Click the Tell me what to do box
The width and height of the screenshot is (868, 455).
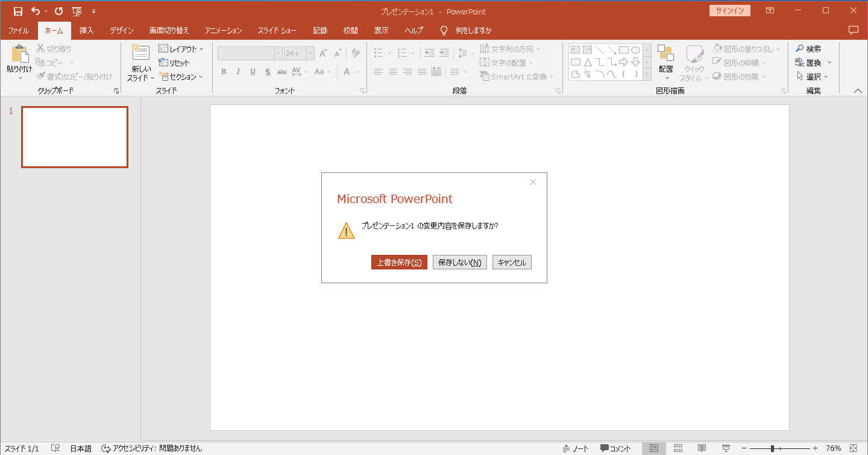(x=473, y=31)
